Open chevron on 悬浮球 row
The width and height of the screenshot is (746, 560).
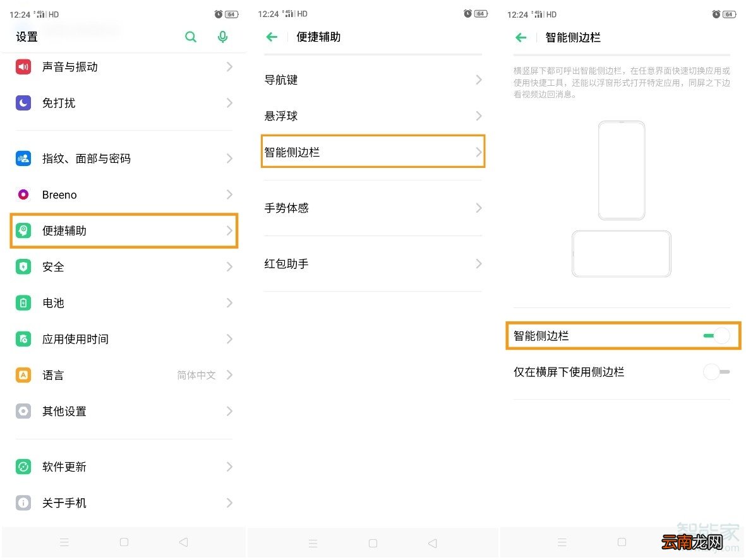coord(479,116)
